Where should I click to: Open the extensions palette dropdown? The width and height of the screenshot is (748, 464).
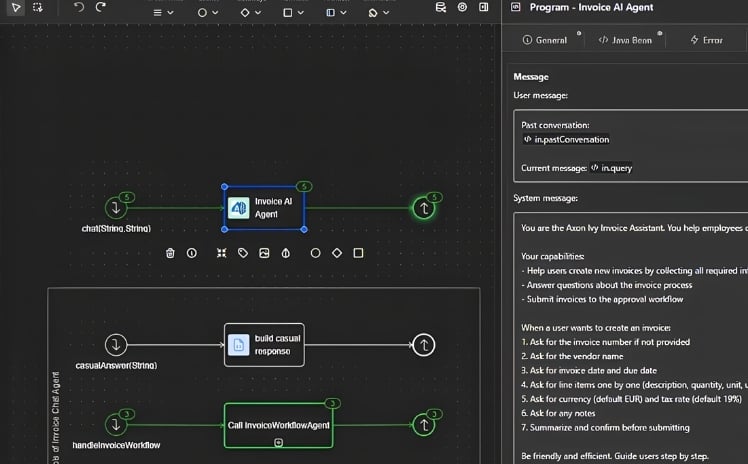pos(379,13)
